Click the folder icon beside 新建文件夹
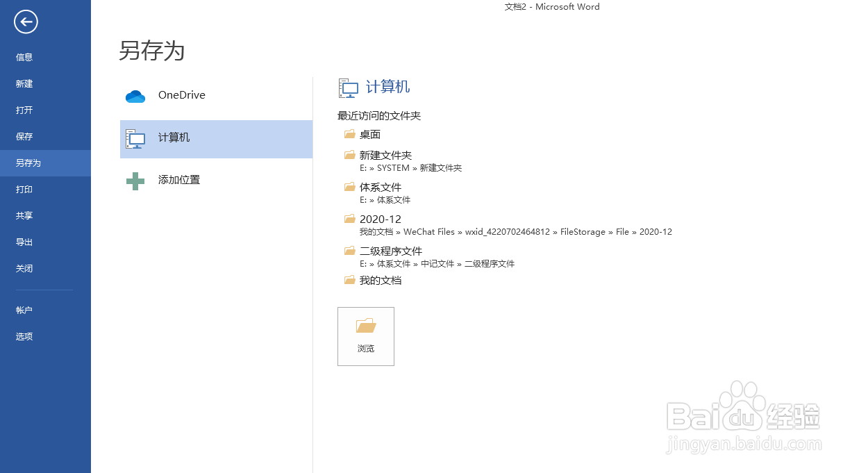The image size is (868, 473). (x=350, y=155)
